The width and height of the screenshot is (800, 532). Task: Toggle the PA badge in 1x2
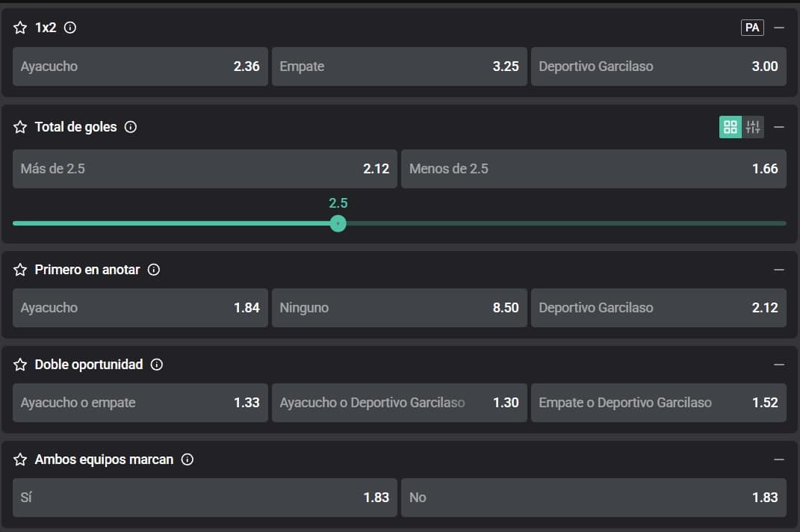click(752, 28)
